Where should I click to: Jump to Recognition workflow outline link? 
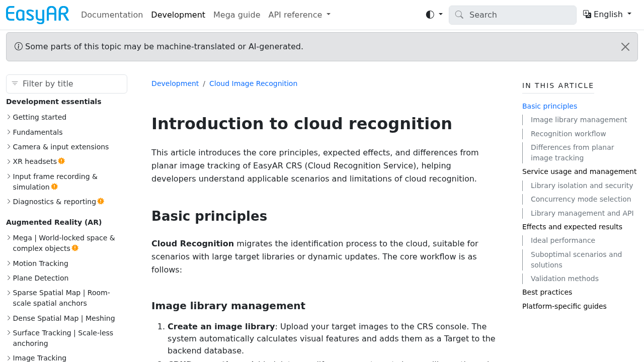[x=568, y=134]
